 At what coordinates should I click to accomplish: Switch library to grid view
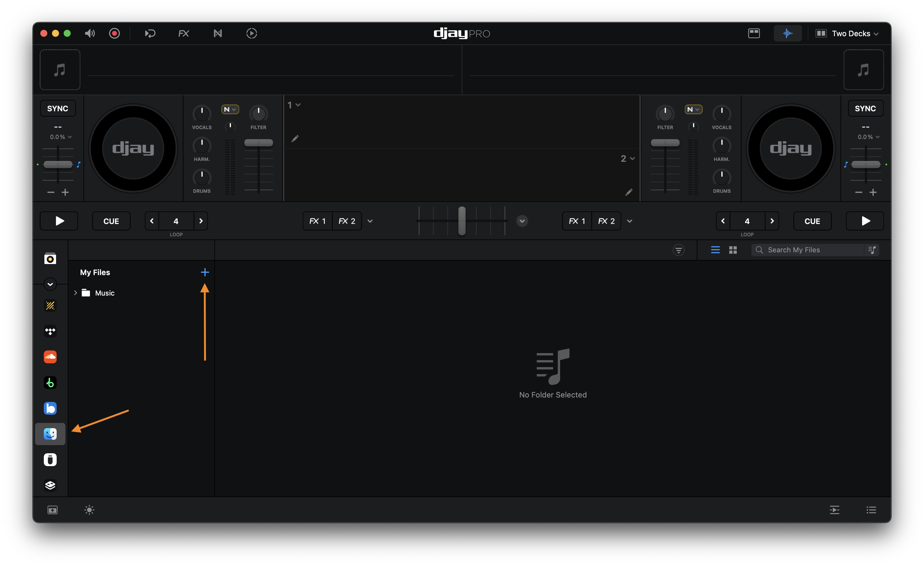tap(733, 250)
